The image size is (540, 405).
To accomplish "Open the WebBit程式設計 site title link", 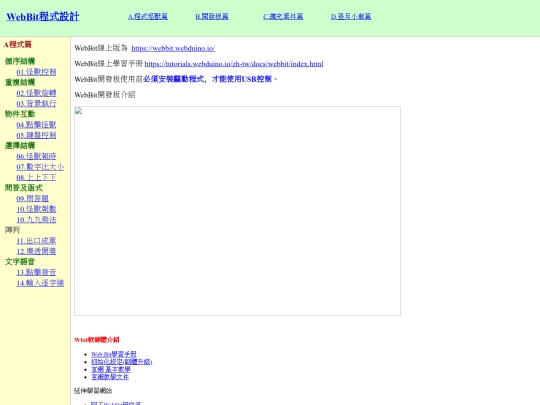I will point(43,17).
